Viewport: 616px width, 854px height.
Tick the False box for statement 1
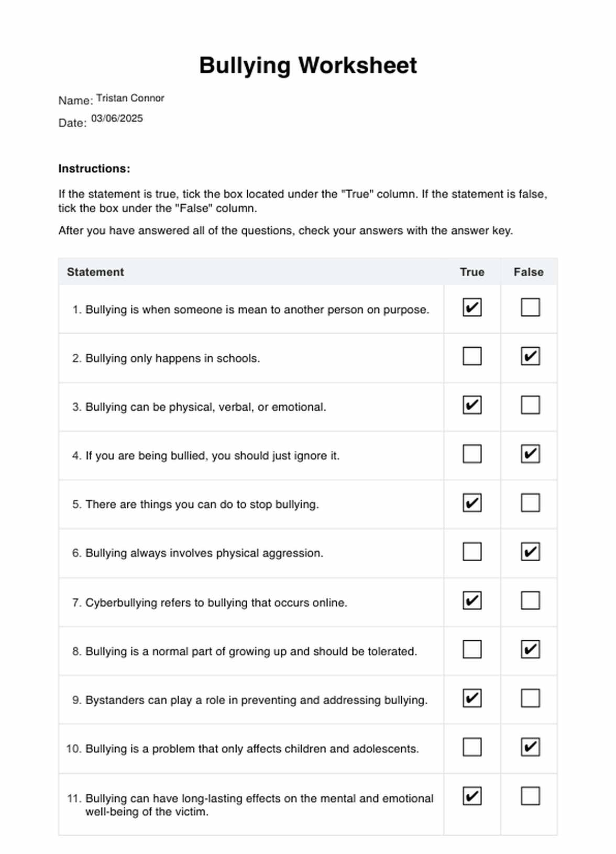pos(530,308)
